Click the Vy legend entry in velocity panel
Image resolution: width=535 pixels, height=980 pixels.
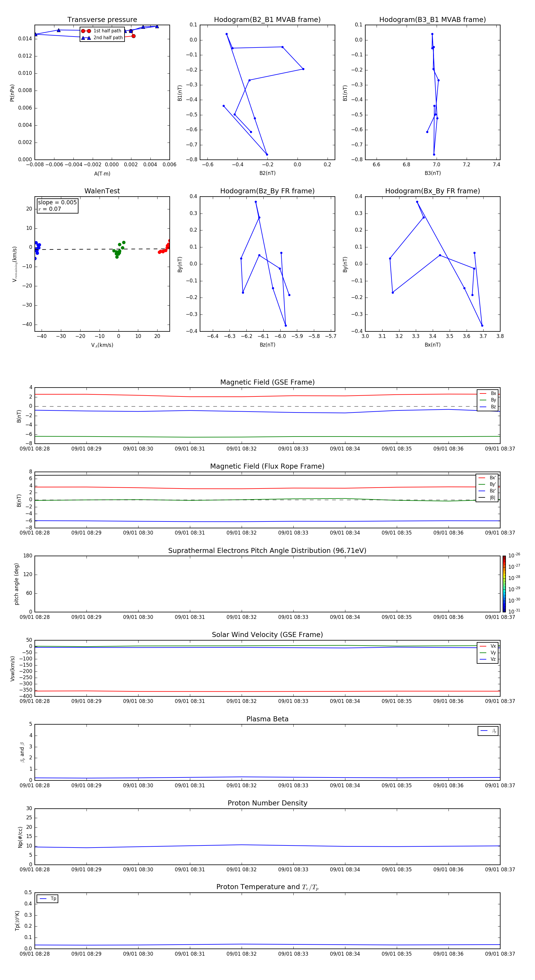pyautogui.click(x=488, y=652)
